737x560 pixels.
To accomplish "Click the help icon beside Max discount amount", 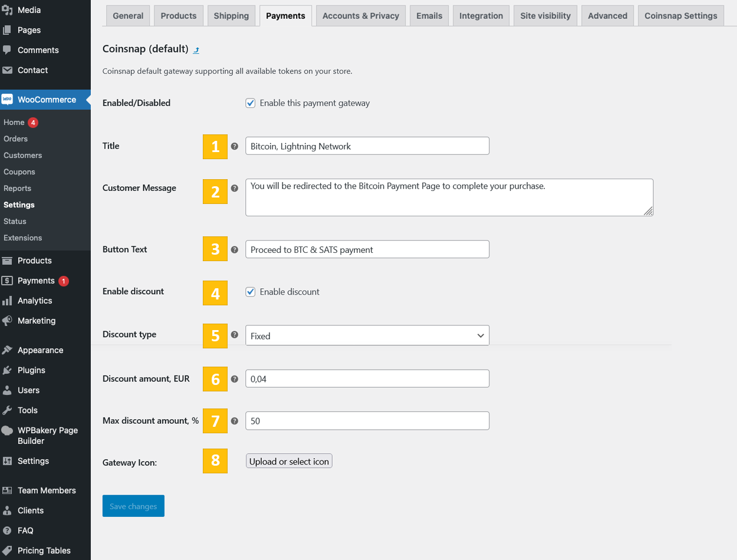I will pyautogui.click(x=235, y=421).
